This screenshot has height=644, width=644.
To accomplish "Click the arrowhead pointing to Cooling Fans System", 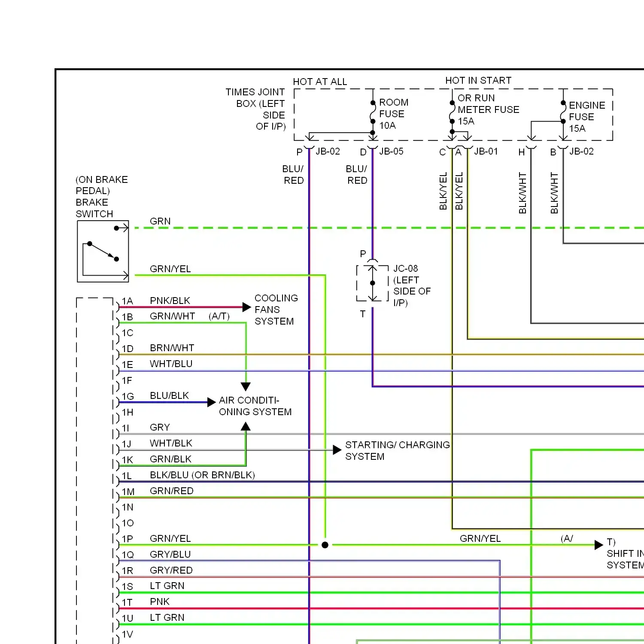I will click(x=246, y=307).
